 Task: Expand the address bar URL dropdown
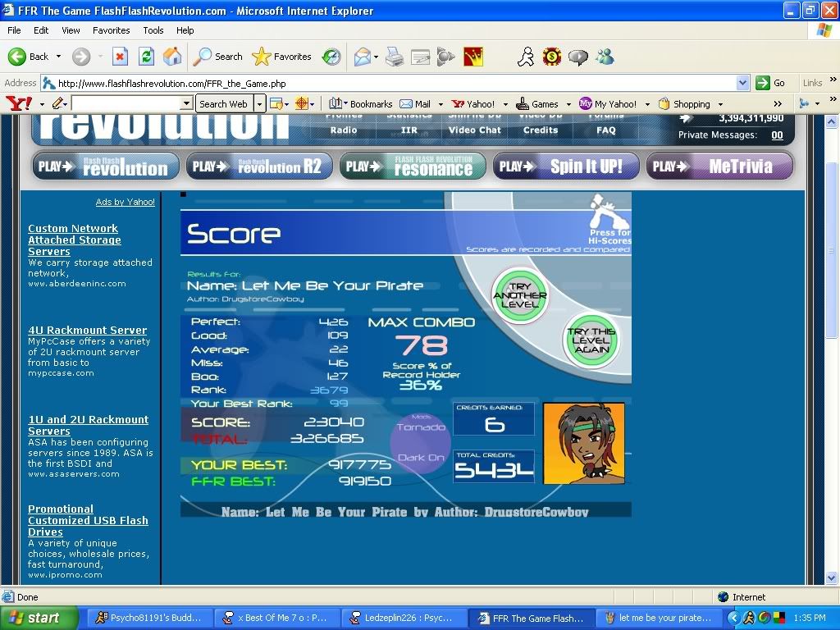point(742,83)
